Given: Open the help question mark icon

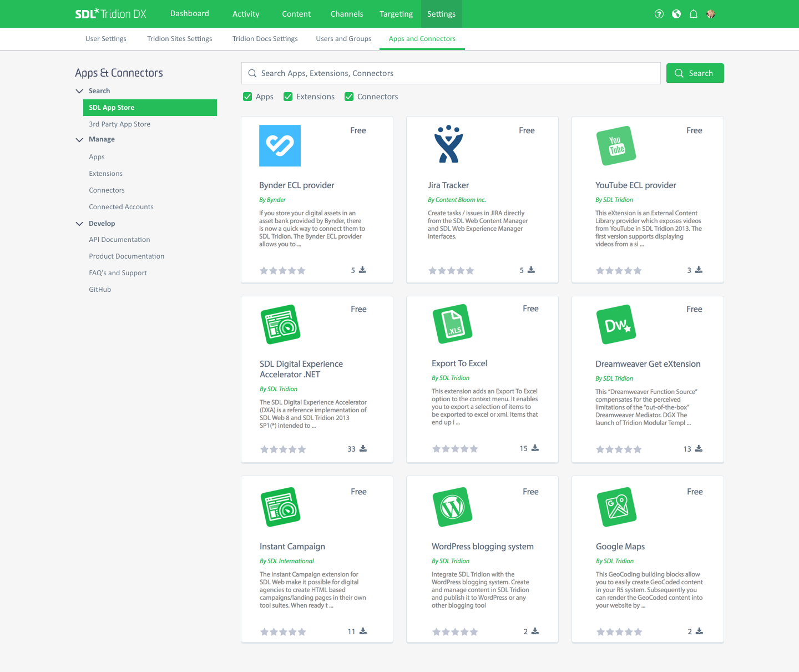Looking at the screenshot, I should (659, 14).
